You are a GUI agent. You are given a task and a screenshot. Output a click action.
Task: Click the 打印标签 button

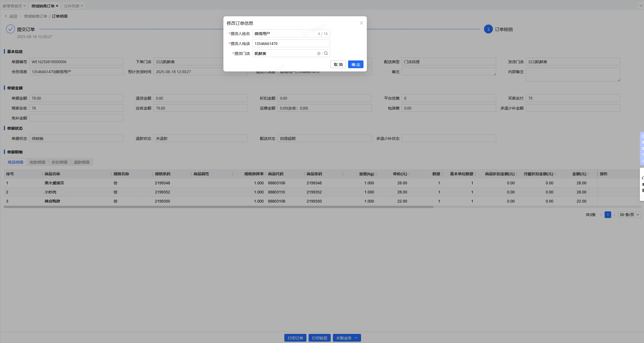[320, 338]
